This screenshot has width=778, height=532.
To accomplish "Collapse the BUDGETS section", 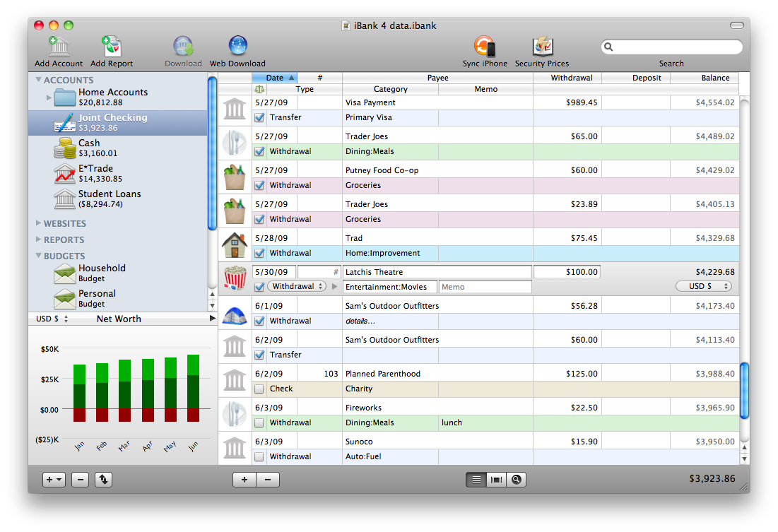I will click(38, 256).
